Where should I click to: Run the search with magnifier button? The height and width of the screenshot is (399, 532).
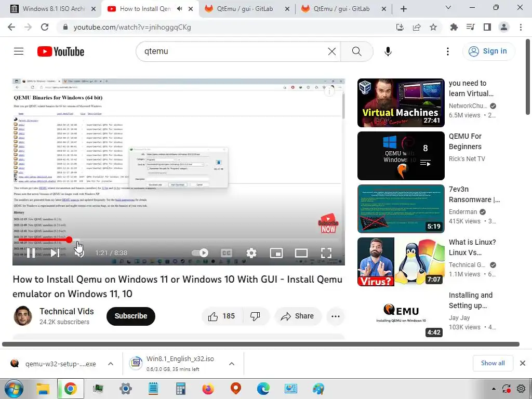[x=356, y=51]
